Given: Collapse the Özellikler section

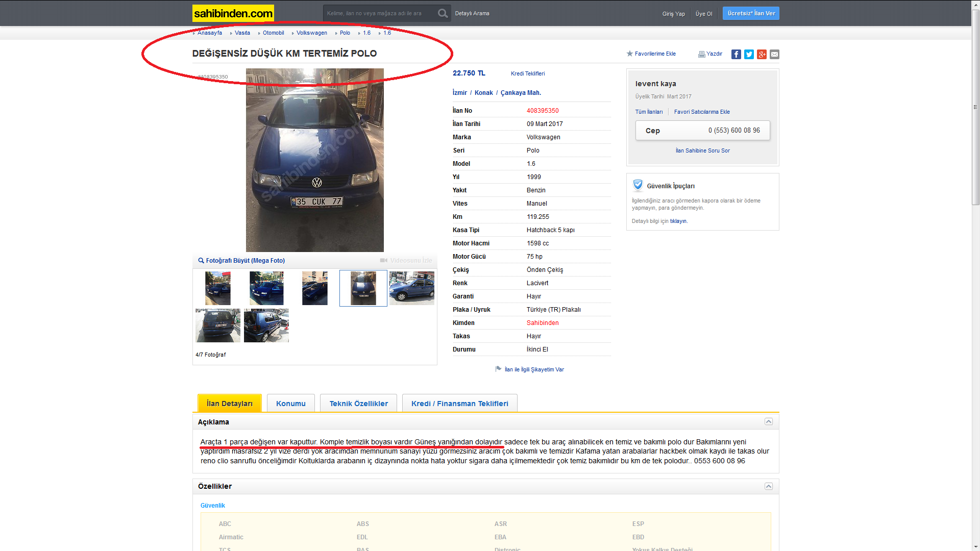Looking at the screenshot, I should [769, 486].
